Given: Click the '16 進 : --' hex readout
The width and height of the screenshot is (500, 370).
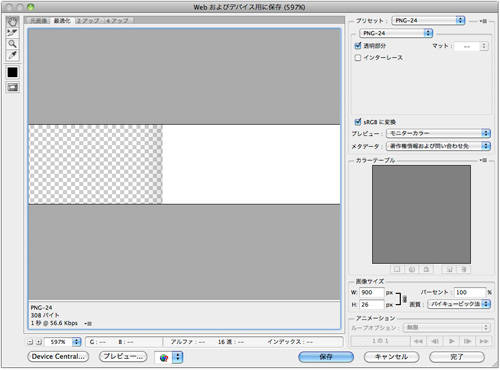Looking at the screenshot, I should 231,342.
